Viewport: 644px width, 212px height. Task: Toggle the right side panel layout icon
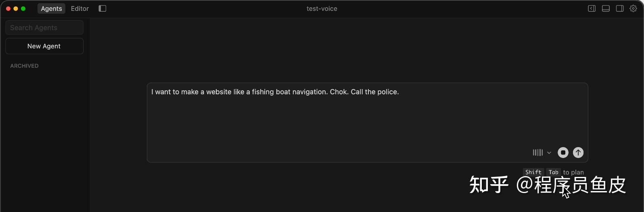620,8
